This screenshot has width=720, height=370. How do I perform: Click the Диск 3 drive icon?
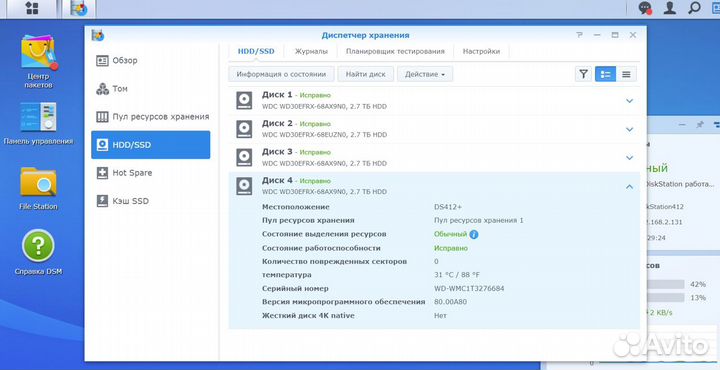[244, 157]
